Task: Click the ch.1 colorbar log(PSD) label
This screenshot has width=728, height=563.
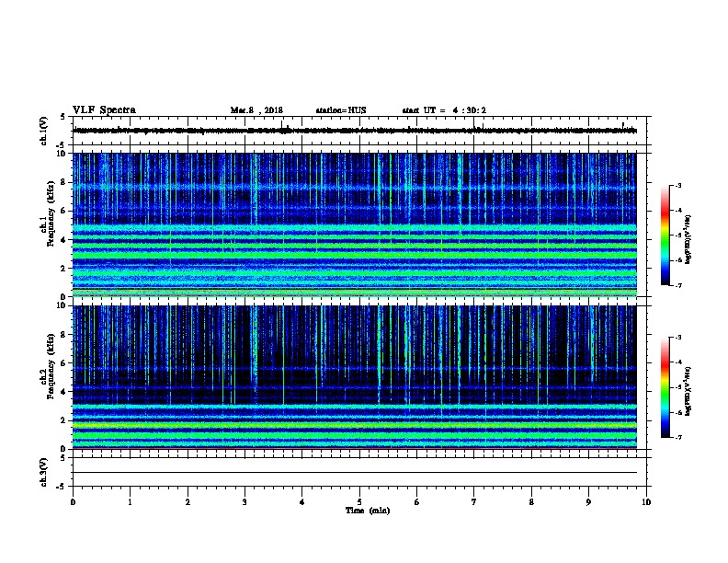Action: pos(688,239)
